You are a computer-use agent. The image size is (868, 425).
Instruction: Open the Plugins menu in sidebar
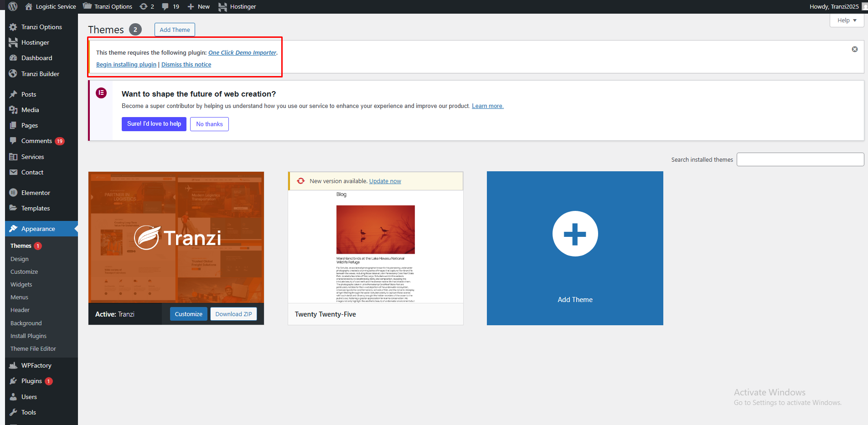coord(31,381)
